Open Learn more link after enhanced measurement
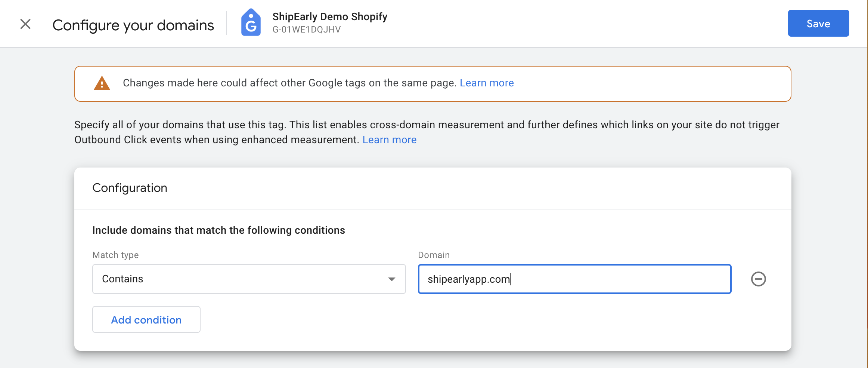Screen dimensions: 868x368 tap(390, 140)
